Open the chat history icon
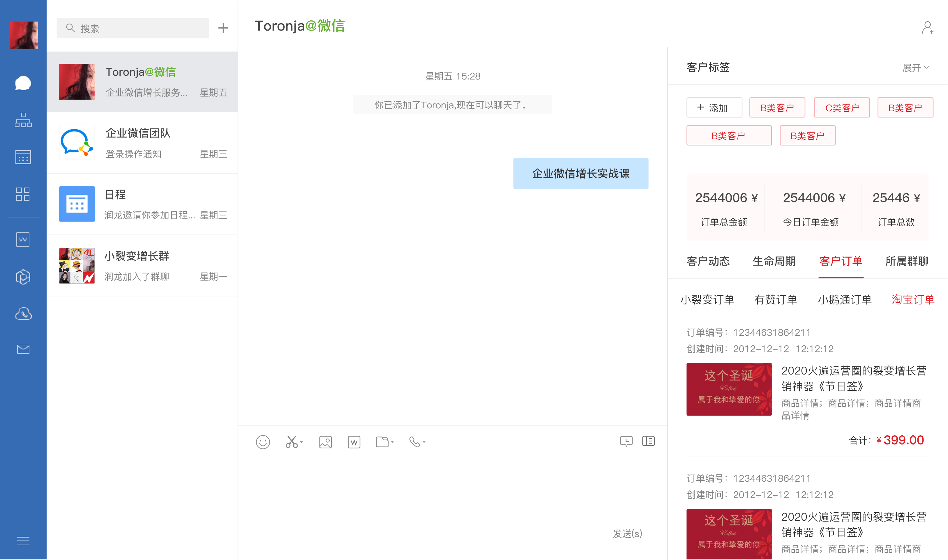 [x=626, y=441]
